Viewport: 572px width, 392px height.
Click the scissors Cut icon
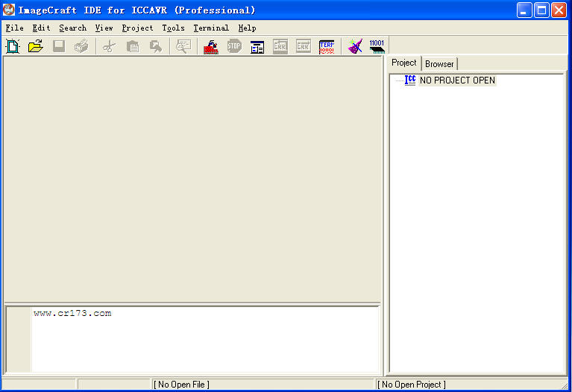(x=109, y=46)
